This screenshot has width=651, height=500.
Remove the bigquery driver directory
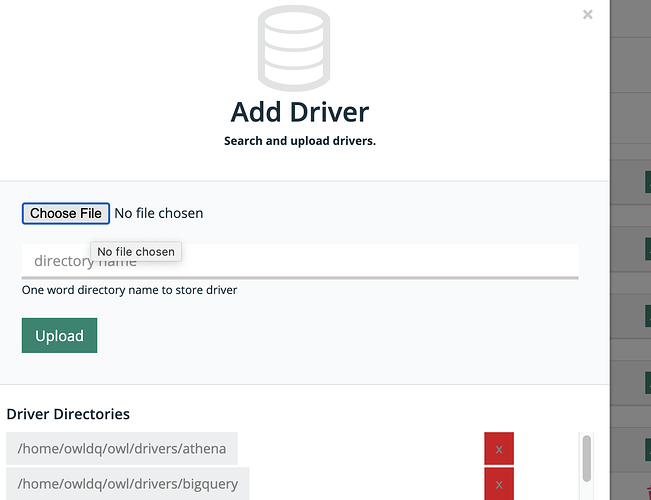click(499, 484)
